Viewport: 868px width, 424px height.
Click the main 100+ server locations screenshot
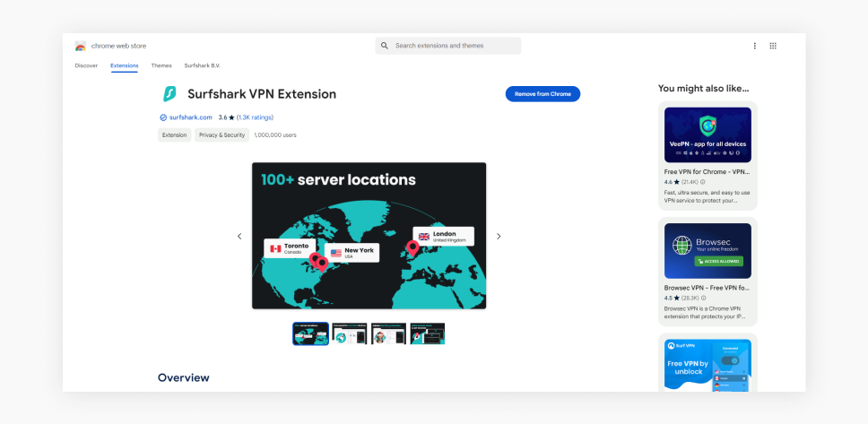coord(369,236)
